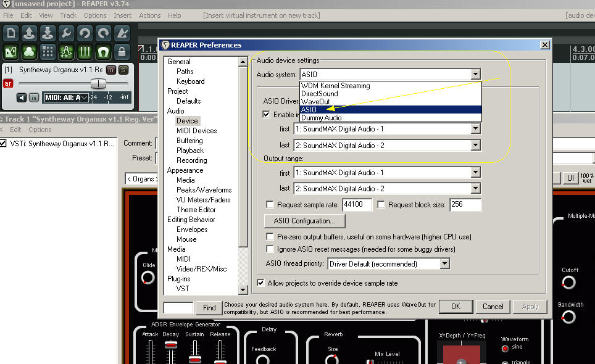Click the Open Project upward-arrow icon
The image size is (595, 364).
(29, 33)
